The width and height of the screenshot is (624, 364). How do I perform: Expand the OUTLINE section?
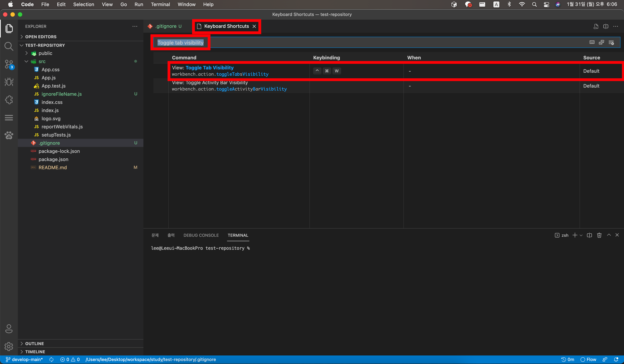[x=34, y=343]
